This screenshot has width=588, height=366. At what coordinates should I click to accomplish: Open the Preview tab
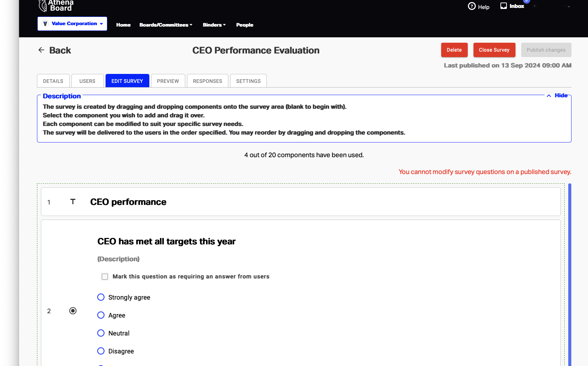coord(168,81)
